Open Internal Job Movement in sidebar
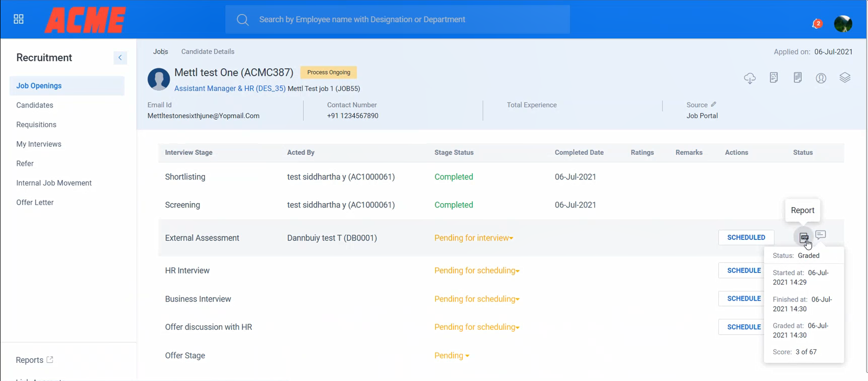Viewport: 868px width, 381px height. pyautogui.click(x=54, y=183)
